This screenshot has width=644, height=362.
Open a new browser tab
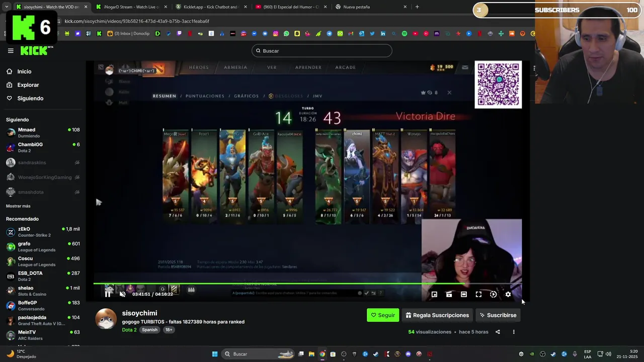point(417,7)
